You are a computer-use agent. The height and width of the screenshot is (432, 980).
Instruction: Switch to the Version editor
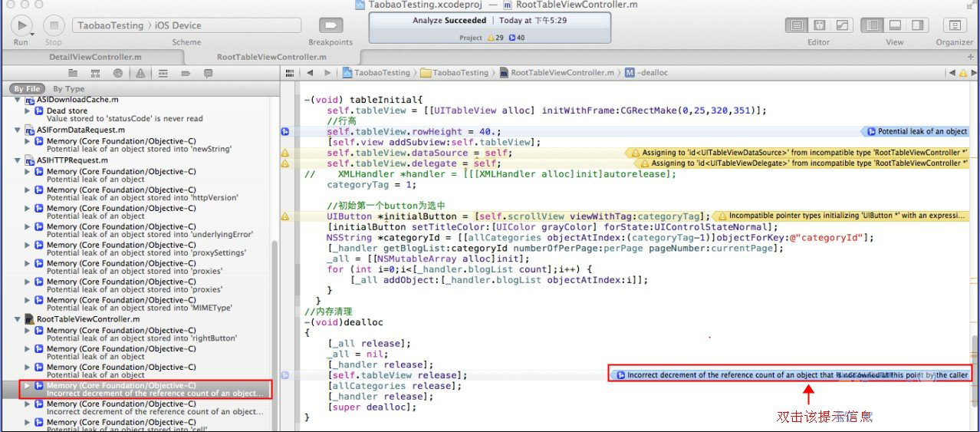[841, 25]
